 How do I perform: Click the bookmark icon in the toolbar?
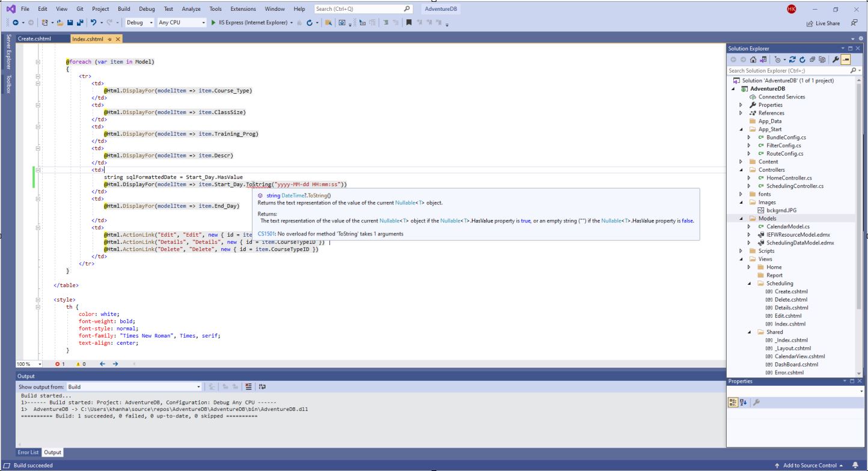(409, 23)
